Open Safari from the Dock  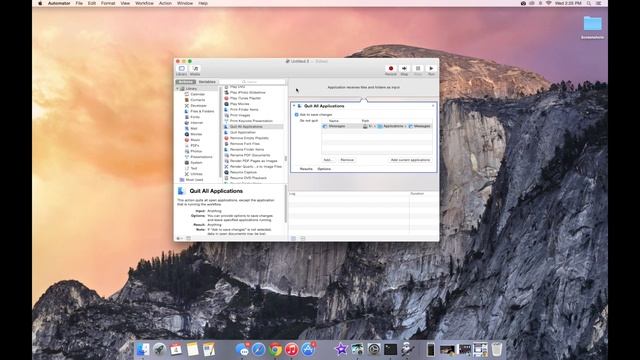(x=258, y=350)
